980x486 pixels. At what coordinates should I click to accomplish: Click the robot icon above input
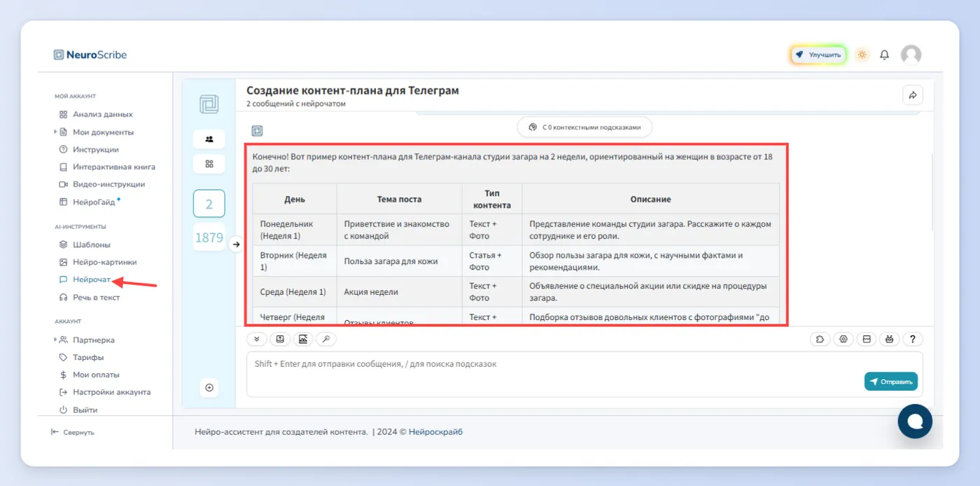(x=889, y=339)
